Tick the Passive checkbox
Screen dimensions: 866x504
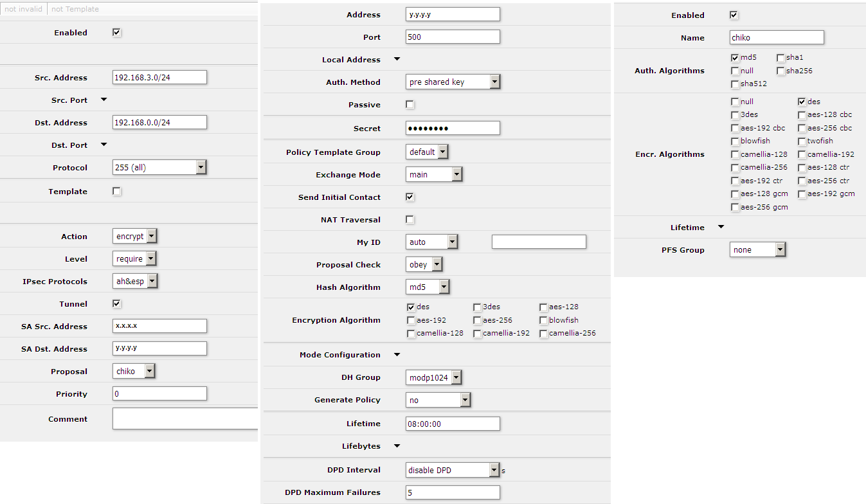410,105
